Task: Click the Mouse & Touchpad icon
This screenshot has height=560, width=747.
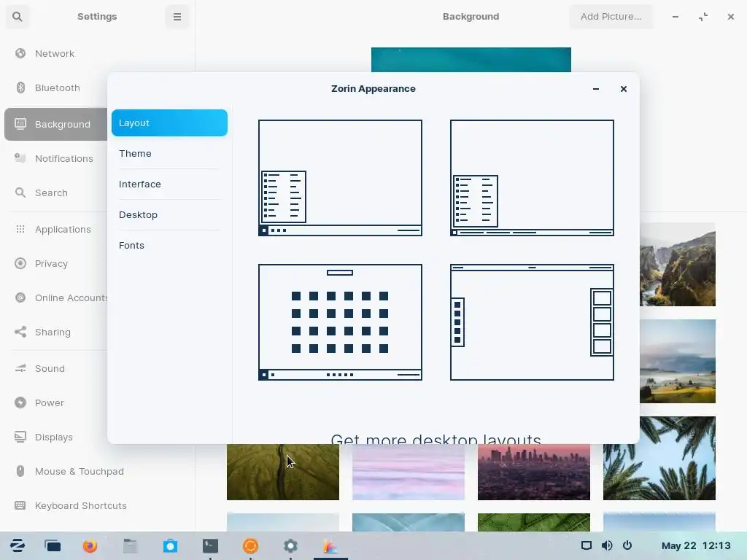Action: (x=20, y=471)
